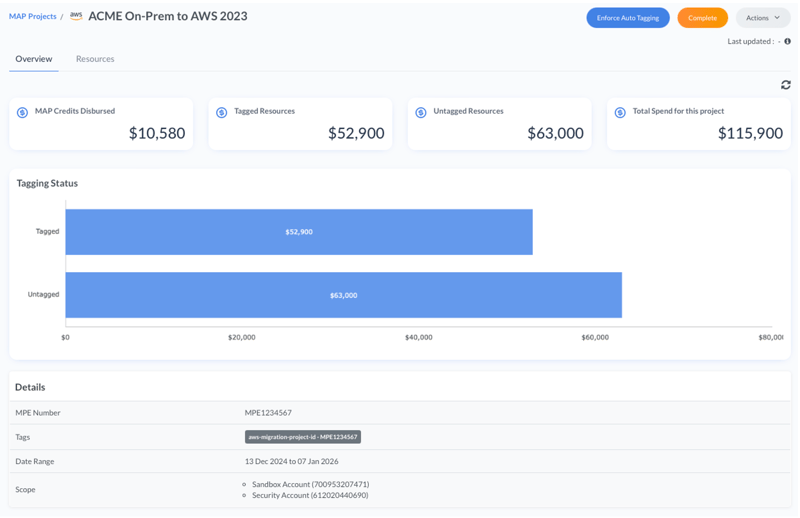The image size is (800, 518).
Task: Click the $52,900 value on Tagged Resources card
Action: [356, 133]
